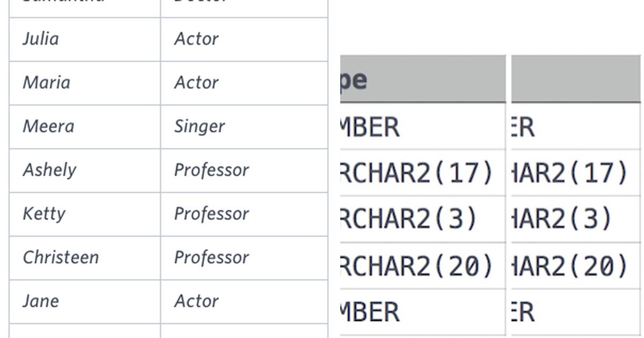The width and height of the screenshot is (644, 338).
Task: Select Professor cell in Ashely's row
Action: pos(244,171)
